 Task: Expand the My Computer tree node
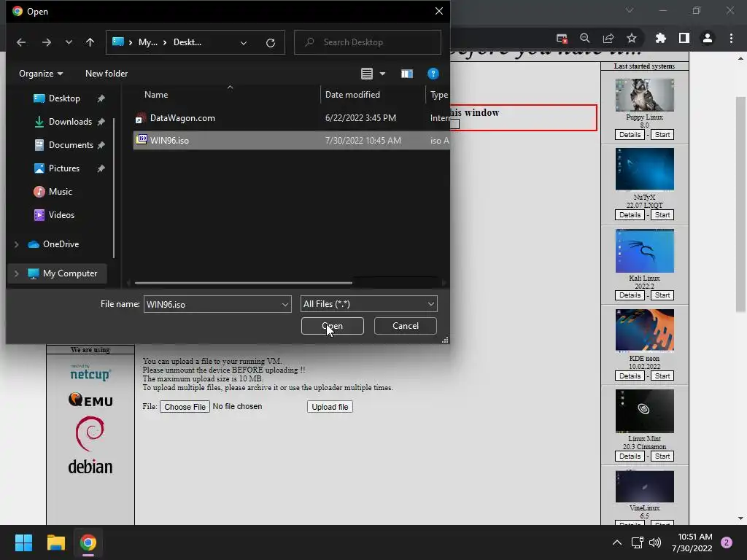click(x=16, y=274)
